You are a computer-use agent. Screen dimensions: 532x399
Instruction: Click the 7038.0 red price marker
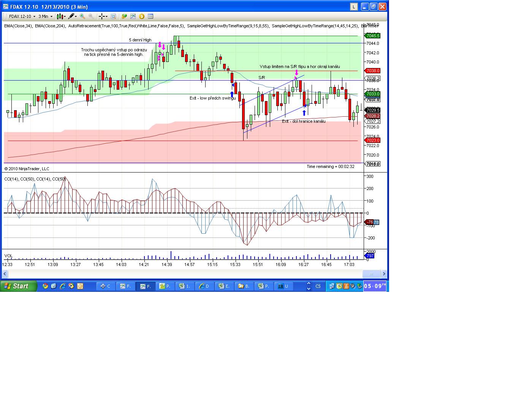pyautogui.click(x=373, y=71)
